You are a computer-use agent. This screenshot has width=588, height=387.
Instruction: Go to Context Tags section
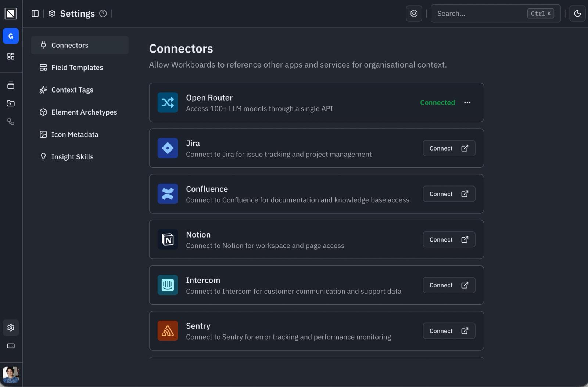pos(80,90)
